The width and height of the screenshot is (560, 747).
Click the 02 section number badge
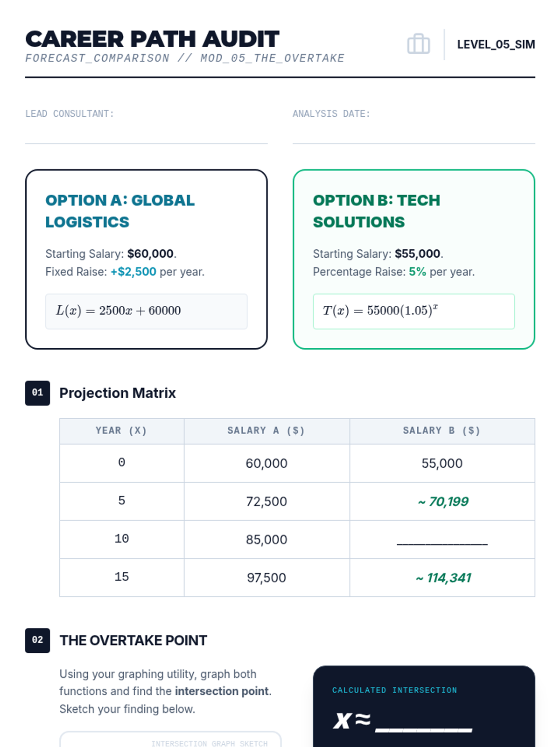pos(37,640)
